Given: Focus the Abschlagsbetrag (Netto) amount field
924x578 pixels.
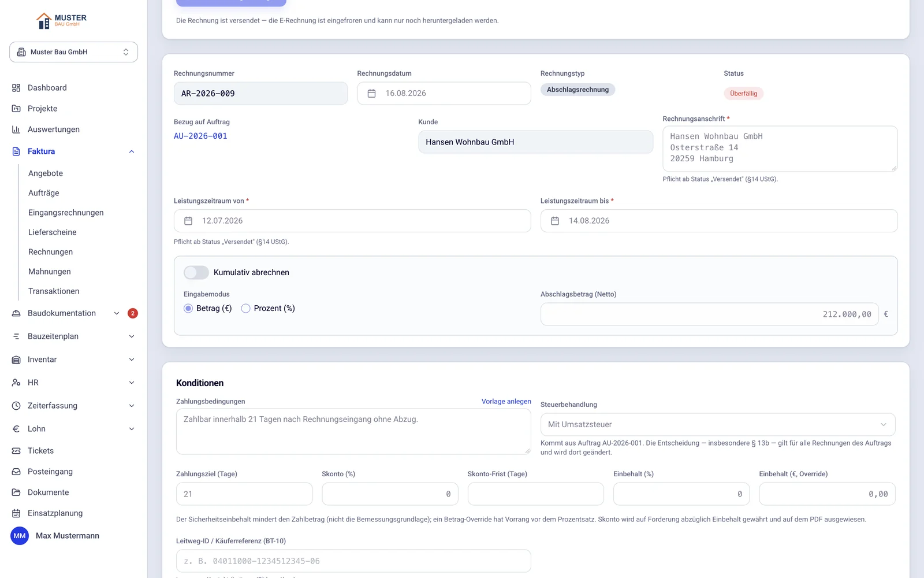Looking at the screenshot, I should (x=709, y=314).
